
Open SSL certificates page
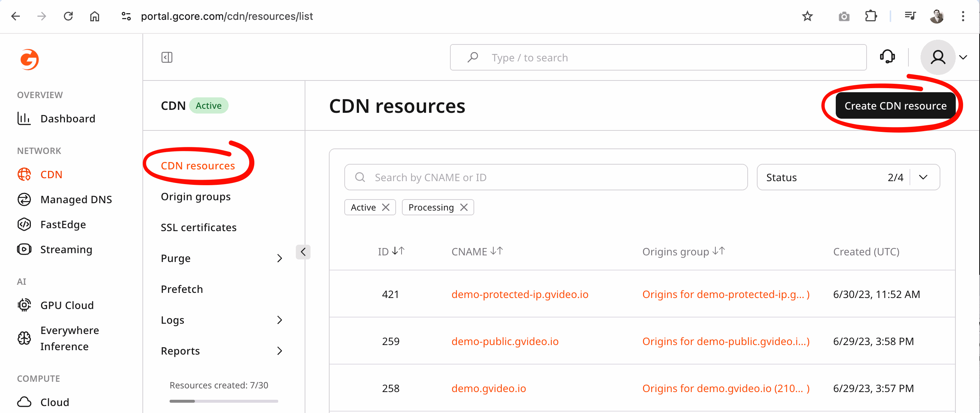pos(199,227)
